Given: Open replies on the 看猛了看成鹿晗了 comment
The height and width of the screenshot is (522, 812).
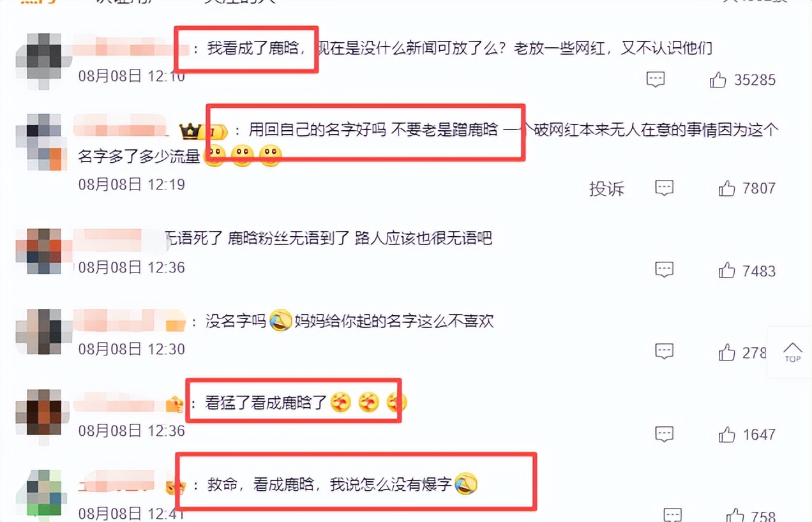Looking at the screenshot, I should point(665,434).
